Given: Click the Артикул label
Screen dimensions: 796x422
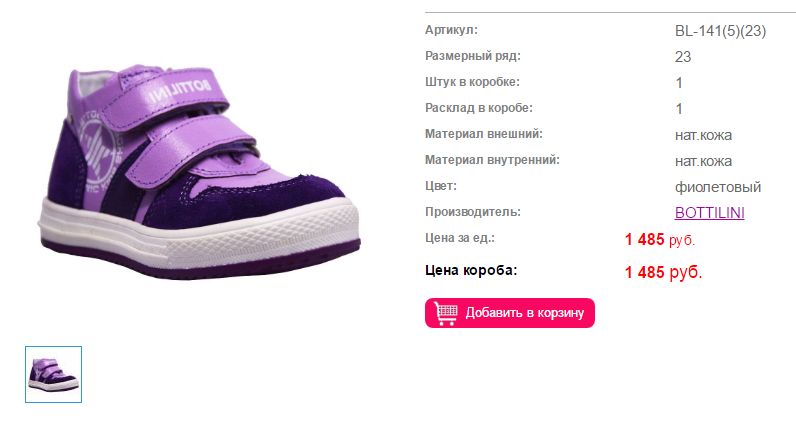Looking at the screenshot, I should (x=451, y=30).
